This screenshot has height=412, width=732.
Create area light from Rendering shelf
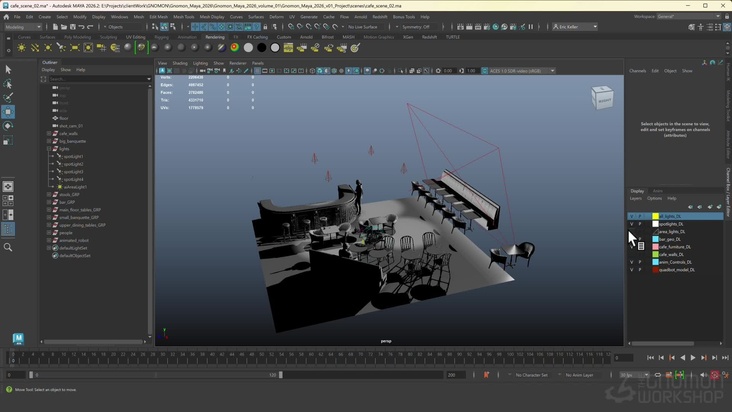tap(75, 48)
